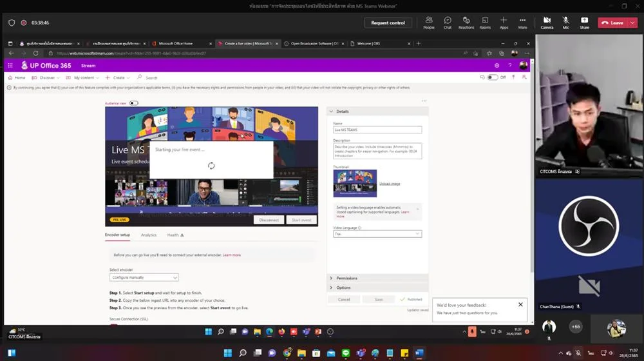This screenshot has height=361, width=644.
Task: Toggle the Off switch in Stream toolbar
Action: pyautogui.click(x=492, y=77)
